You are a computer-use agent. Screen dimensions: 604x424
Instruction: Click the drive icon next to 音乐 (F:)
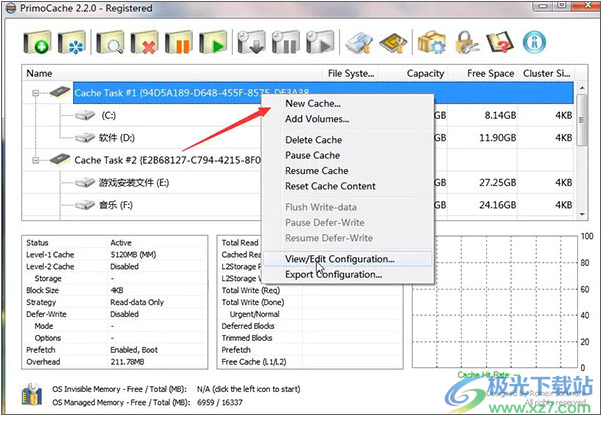tap(85, 205)
